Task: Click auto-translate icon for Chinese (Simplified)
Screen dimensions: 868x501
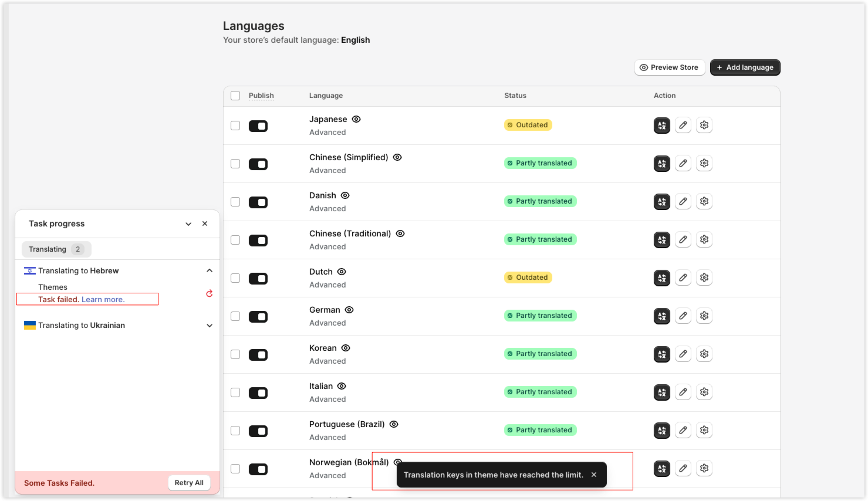Action: [662, 164]
